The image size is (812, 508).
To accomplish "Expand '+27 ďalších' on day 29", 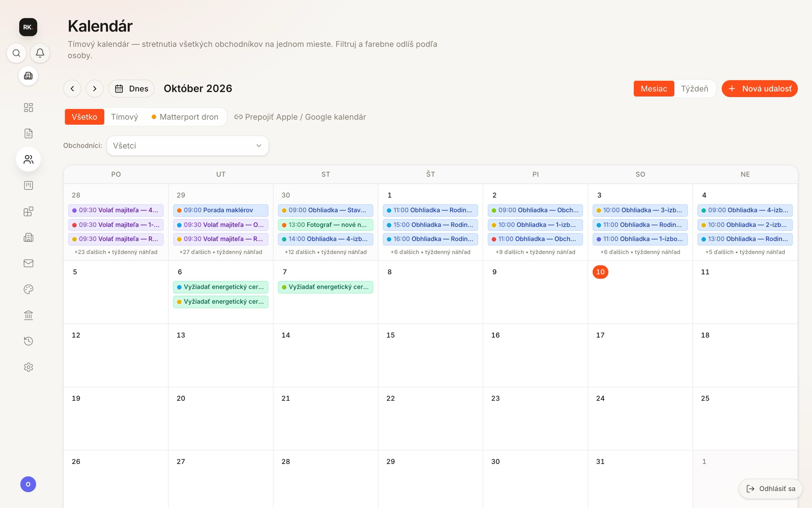I will tap(221, 252).
